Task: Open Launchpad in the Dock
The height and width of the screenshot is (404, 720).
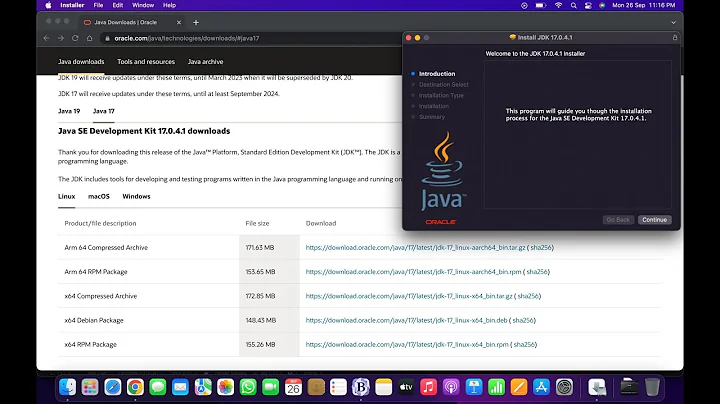Action: (x=90, y=387)
